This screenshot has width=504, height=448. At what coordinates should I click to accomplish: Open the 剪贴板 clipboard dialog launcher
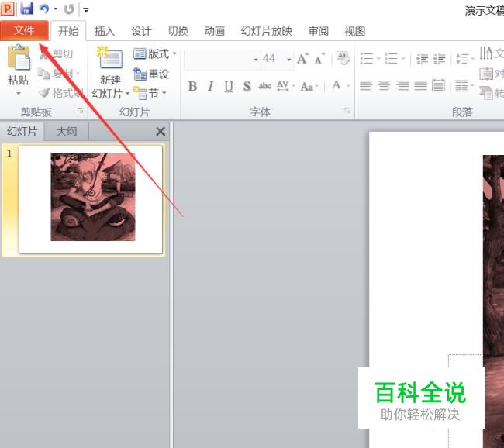(81, 111)
